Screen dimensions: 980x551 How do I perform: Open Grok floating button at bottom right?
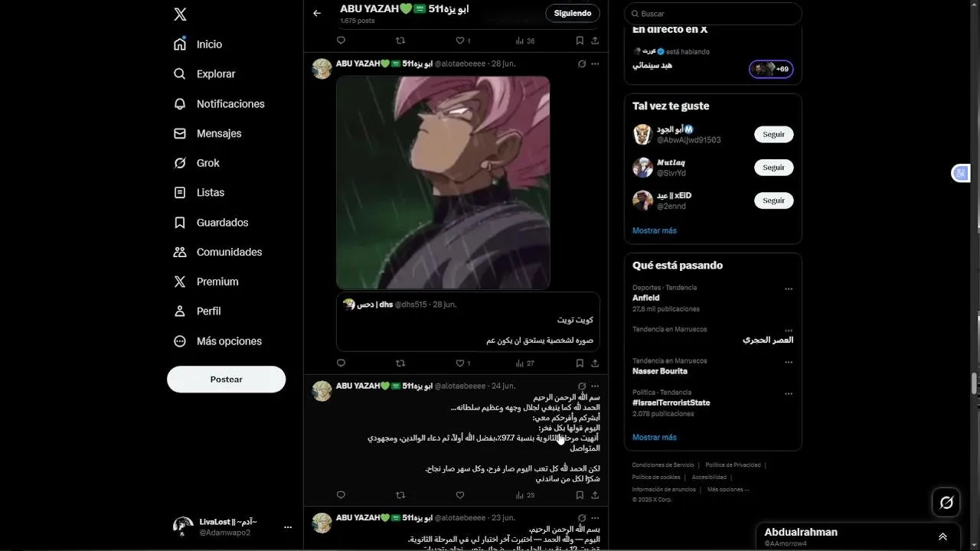946,503
